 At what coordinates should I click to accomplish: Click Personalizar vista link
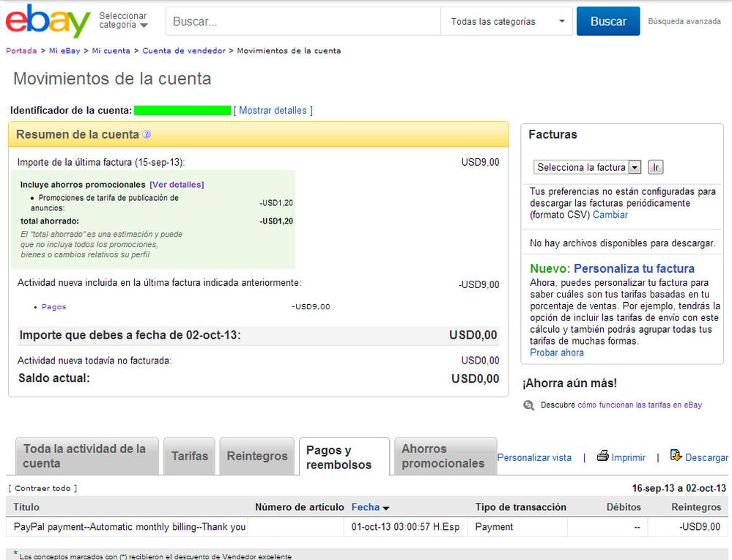534,457
